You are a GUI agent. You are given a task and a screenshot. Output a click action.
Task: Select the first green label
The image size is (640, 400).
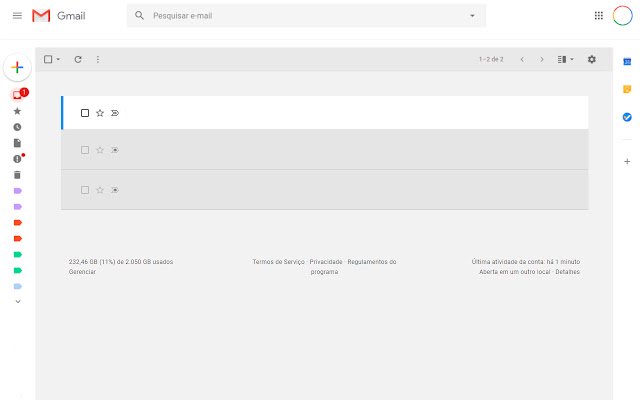(x=18, y=254)
